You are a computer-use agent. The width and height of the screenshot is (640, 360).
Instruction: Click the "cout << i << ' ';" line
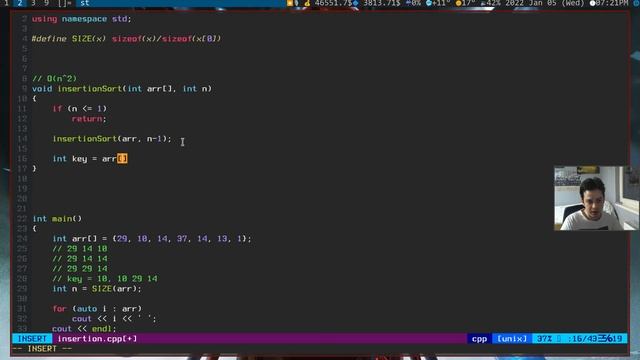tap(114, 319)
